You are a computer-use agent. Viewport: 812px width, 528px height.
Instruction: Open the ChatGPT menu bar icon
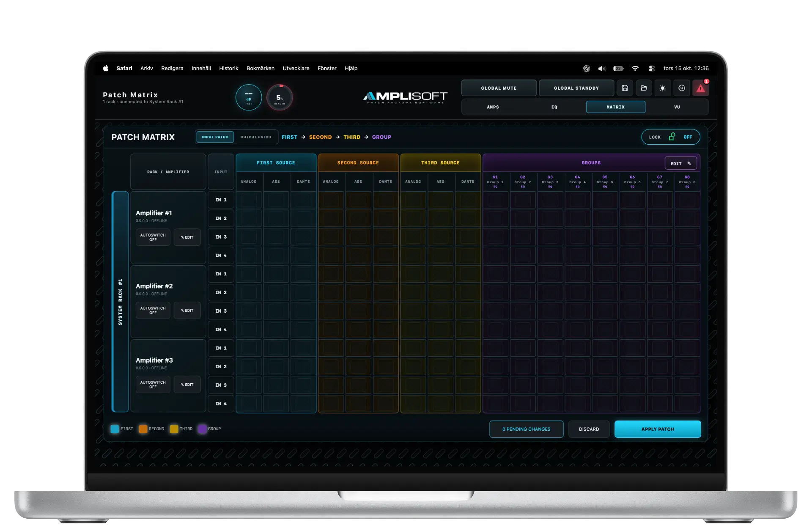click(587, 69)
